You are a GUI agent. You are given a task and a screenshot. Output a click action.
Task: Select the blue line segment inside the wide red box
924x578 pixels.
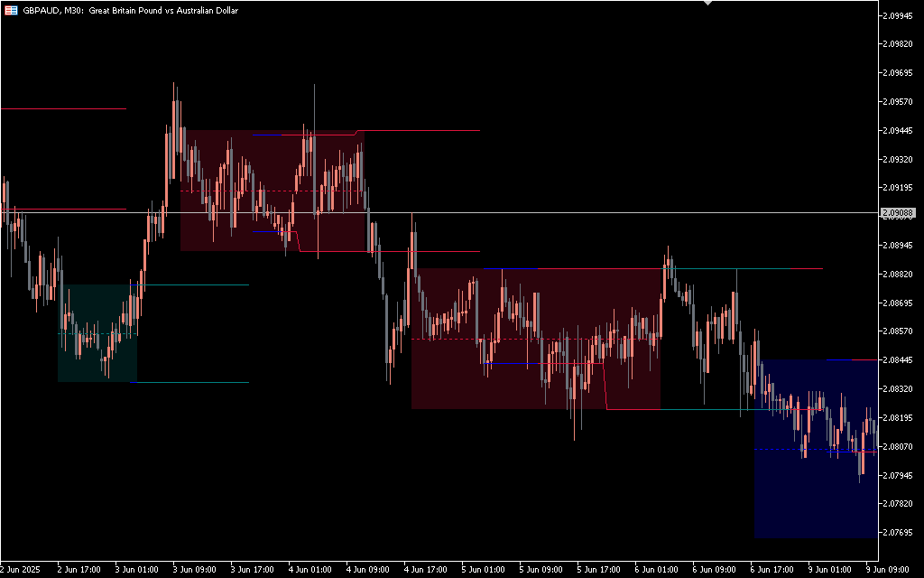pyautogui.click(x=510, y=363)
